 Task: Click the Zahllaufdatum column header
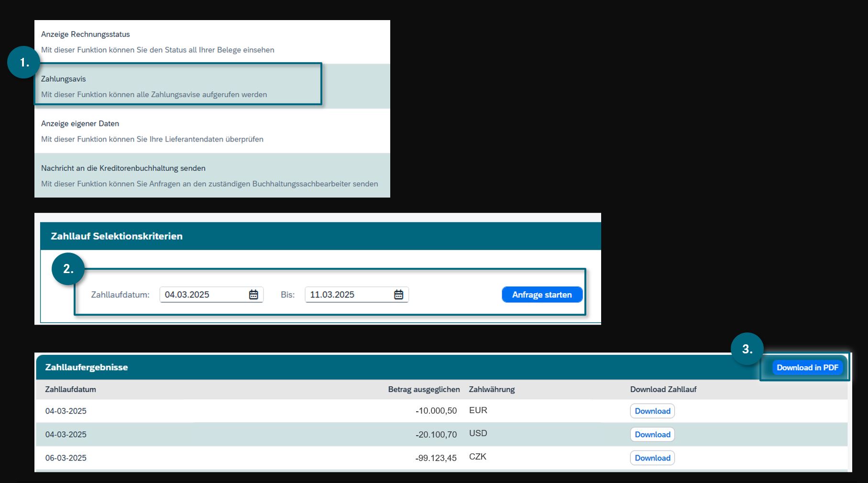tap(70, 389)
